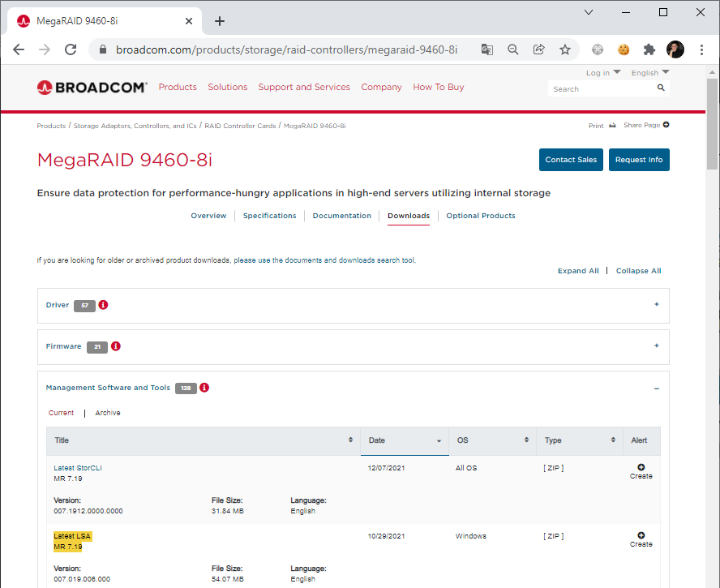Click info icon beside Management Software and Tools
This screenshot has width=720, height=588.
pyautogui.click(x=204, y=387)
